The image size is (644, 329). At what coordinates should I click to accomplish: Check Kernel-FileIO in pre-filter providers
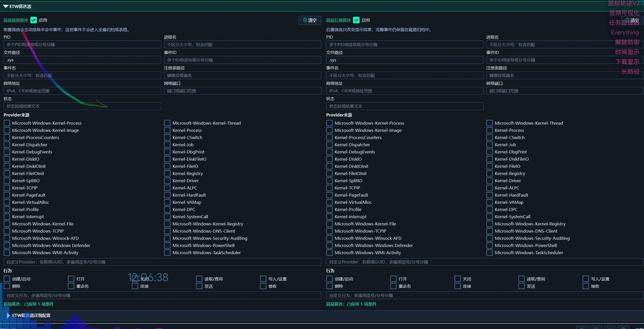pos(167,166)
